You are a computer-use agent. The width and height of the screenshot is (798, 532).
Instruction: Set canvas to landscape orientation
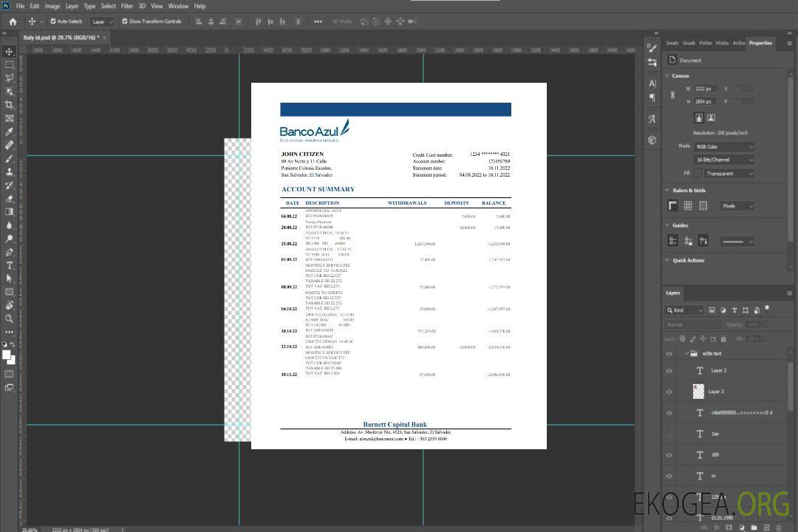pyautogui.click(x=711, y=117)
